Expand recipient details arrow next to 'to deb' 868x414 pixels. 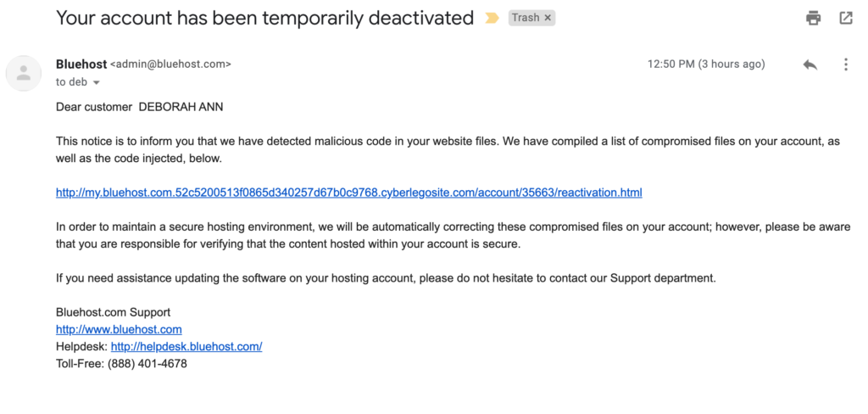(96, 83)
